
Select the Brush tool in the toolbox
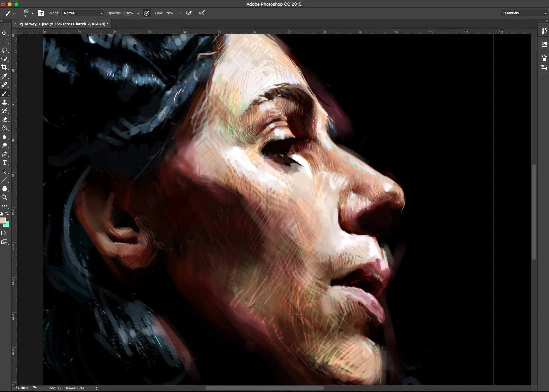click(x=4, y=93)
